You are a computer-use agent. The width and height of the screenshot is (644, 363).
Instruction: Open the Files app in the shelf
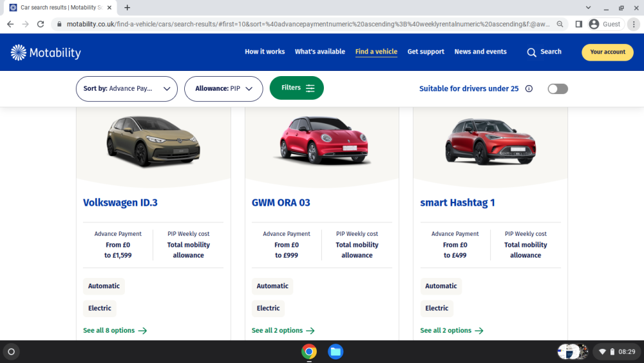pos(336,351)
